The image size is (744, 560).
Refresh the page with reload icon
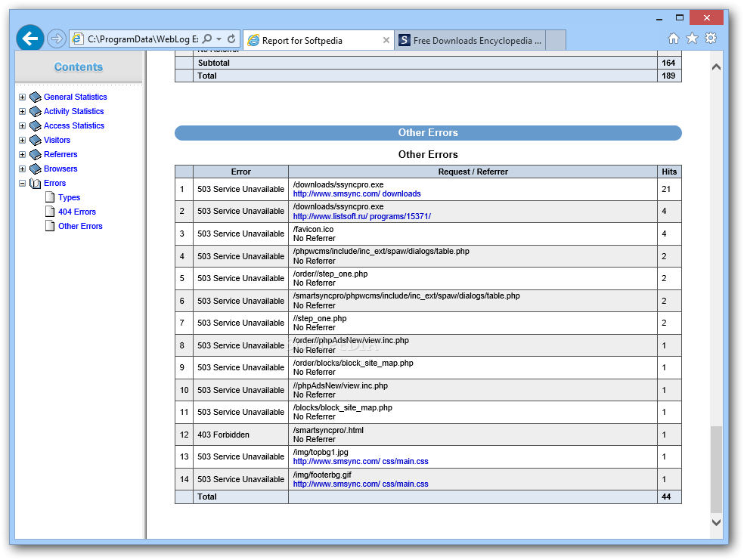[231, 39]
